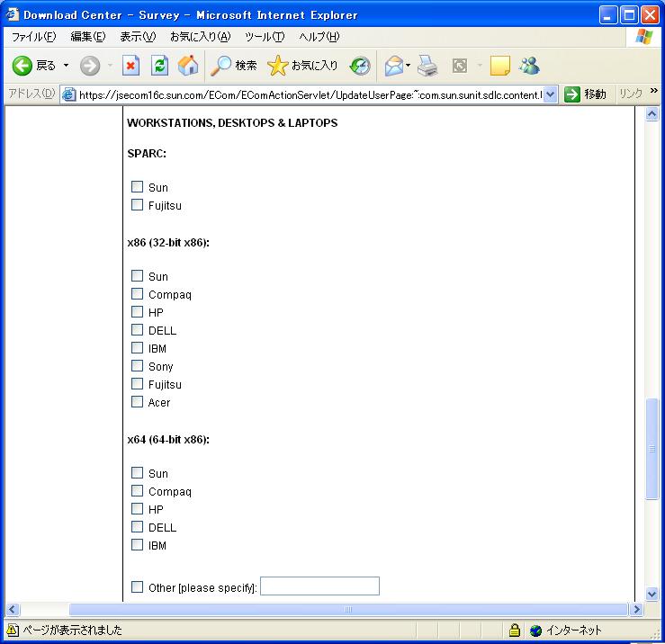Open the Mail button dropdown arrow

[x=408, y=66]
